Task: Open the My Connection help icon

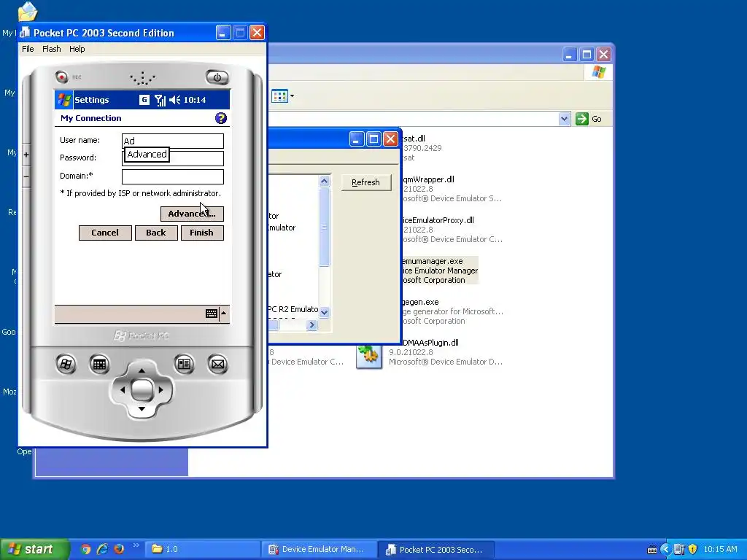Action: click(220, 118)
